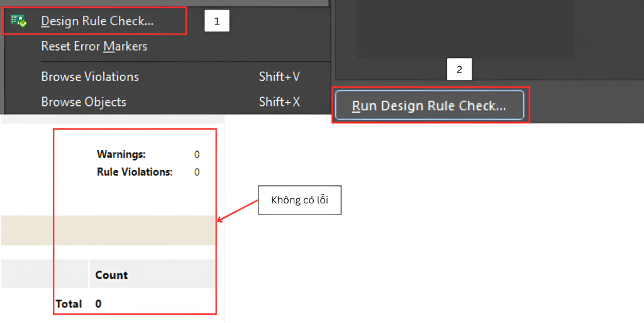Image resolution: width=644 pixels, height=323 pixels.
Task: Click the Total row label
Action: coord(69,303)
